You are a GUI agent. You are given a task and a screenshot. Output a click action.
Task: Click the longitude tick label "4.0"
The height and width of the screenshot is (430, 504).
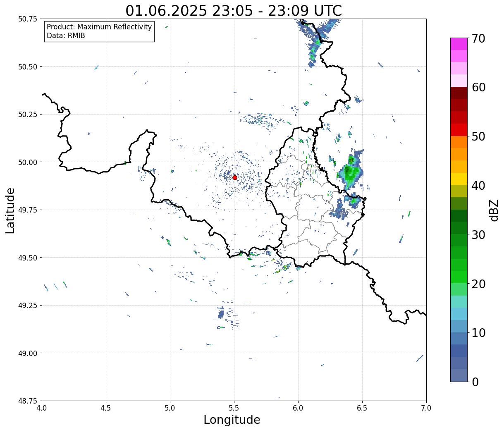pos(42,408)
